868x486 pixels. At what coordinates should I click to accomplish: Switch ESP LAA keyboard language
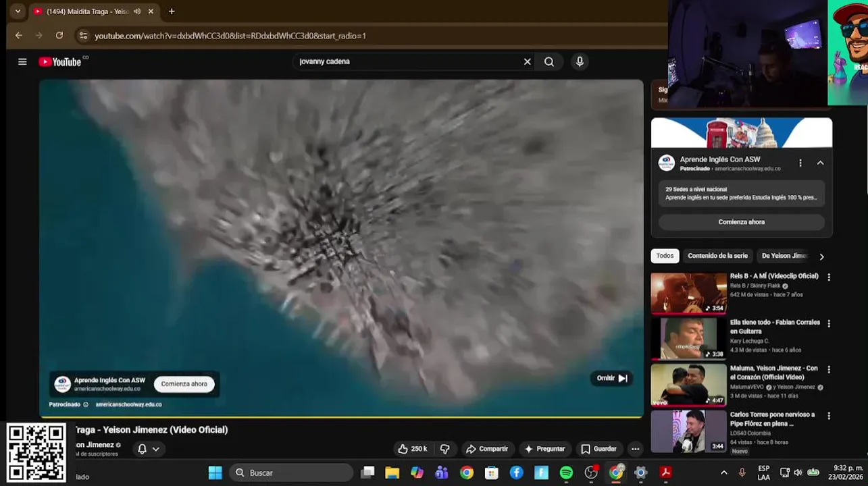[764, 473]
